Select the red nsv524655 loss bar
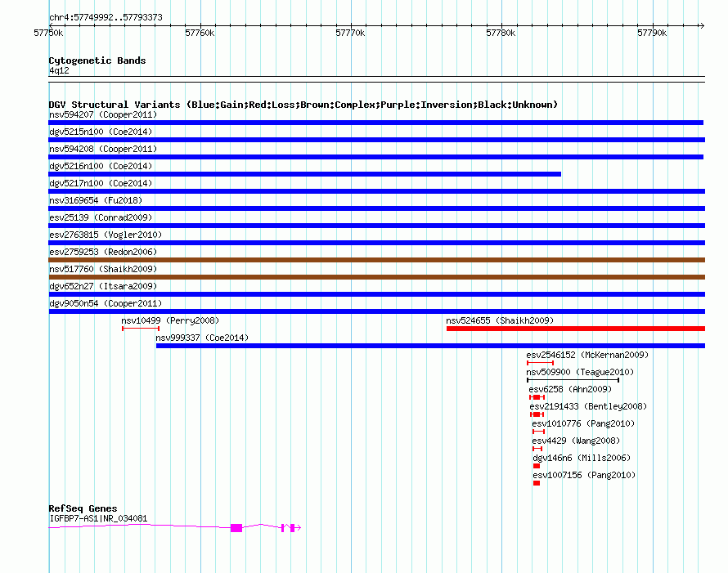Image resolution: width=728 pixels, height=573 pixels. click(576, 329)
